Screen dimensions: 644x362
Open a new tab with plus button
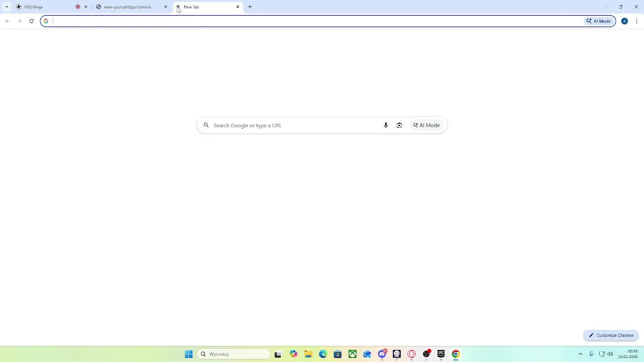click(250, 7)
